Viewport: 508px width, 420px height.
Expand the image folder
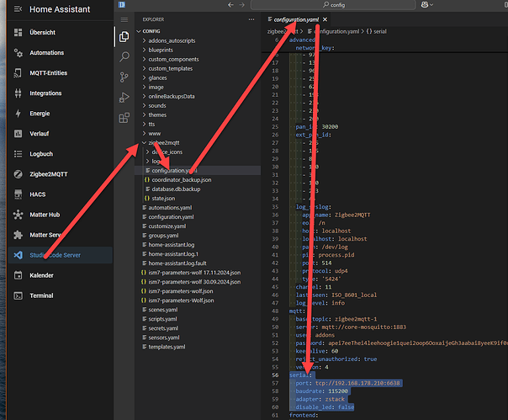pos(144,88)
